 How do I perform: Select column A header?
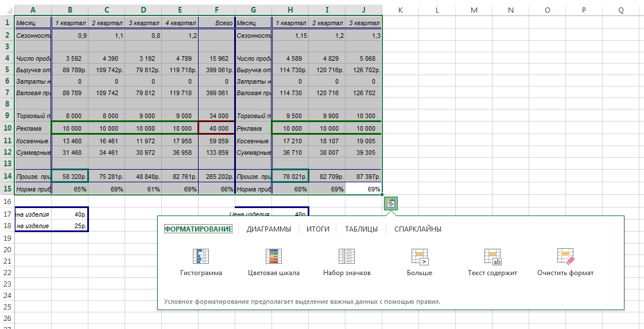(x=33, y=10)
